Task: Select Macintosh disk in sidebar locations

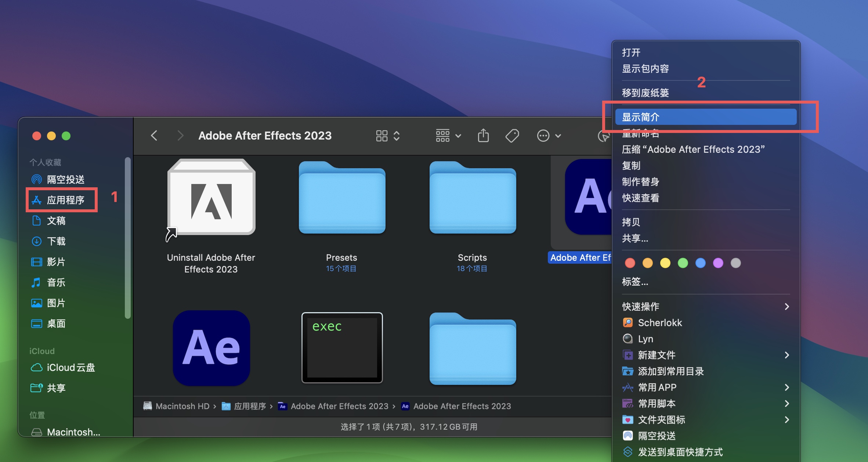Action: (65, 432)
